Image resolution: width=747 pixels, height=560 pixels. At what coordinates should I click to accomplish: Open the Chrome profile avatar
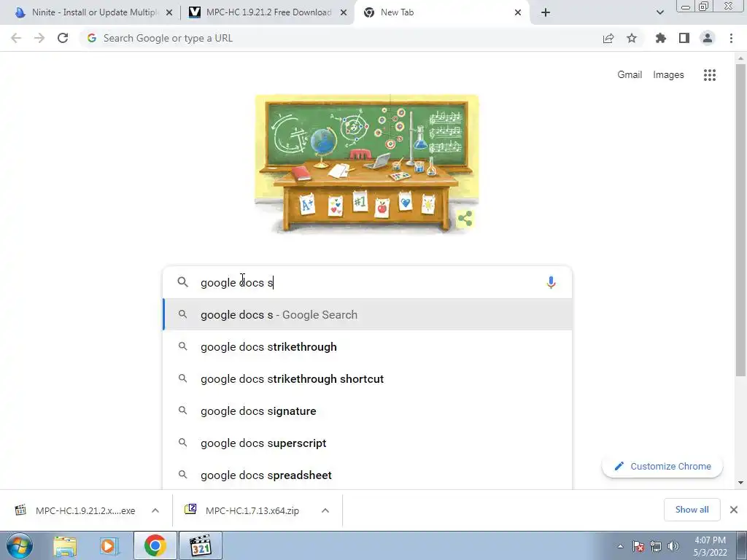pos(708,38)
